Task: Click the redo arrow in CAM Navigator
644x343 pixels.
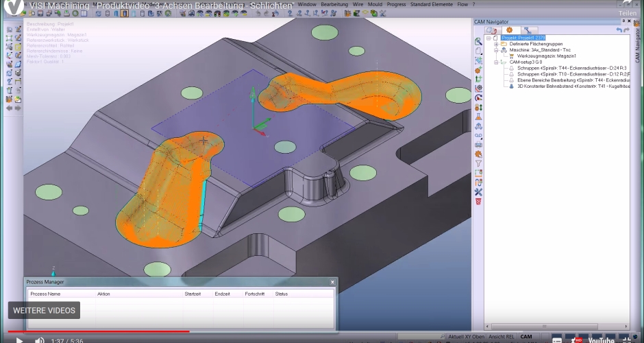Action: pos(626,30)
